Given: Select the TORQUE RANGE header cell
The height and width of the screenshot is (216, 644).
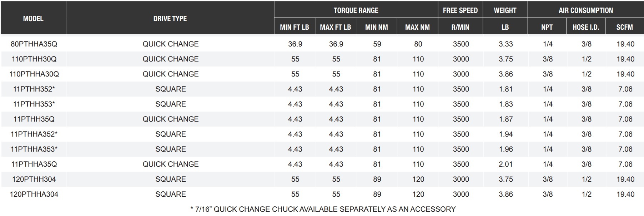Looking at the screenshot, I should [x=356, y=10].
